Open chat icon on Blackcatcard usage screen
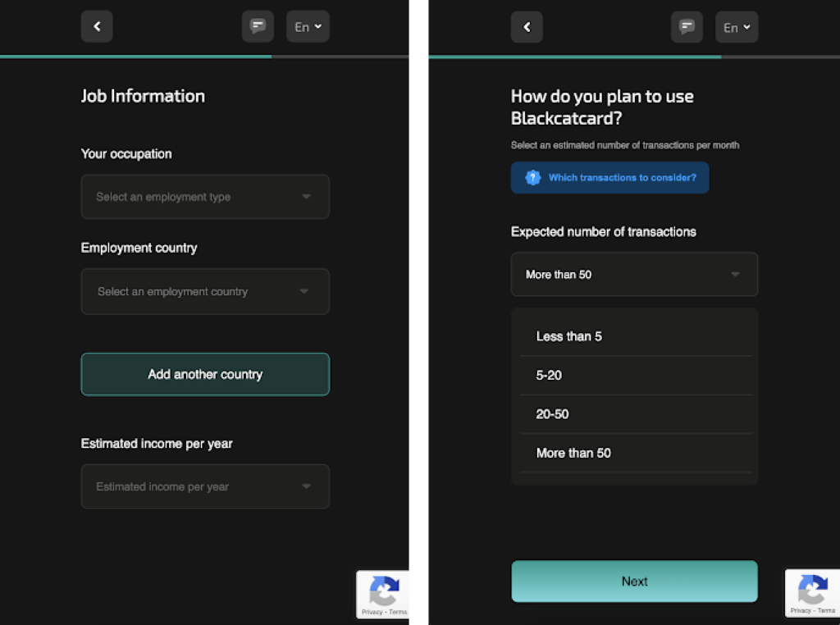840x625 pixels. [x=687, y=27]
